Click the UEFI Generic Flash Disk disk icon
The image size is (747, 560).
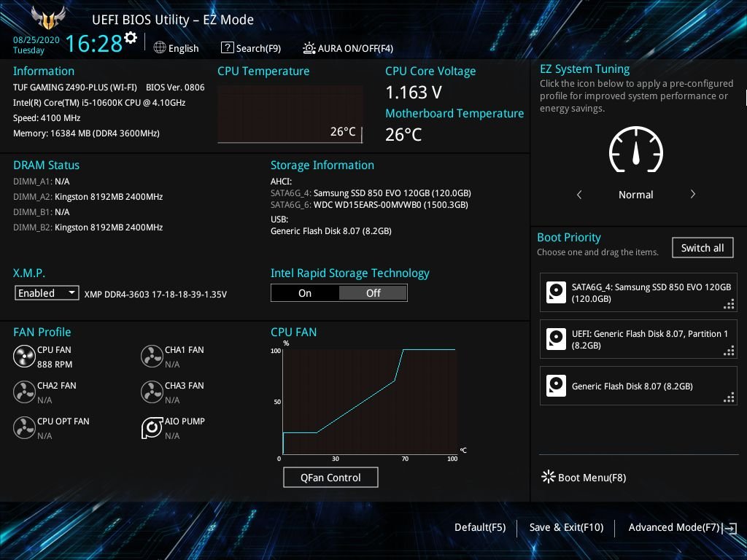(556, 339)
